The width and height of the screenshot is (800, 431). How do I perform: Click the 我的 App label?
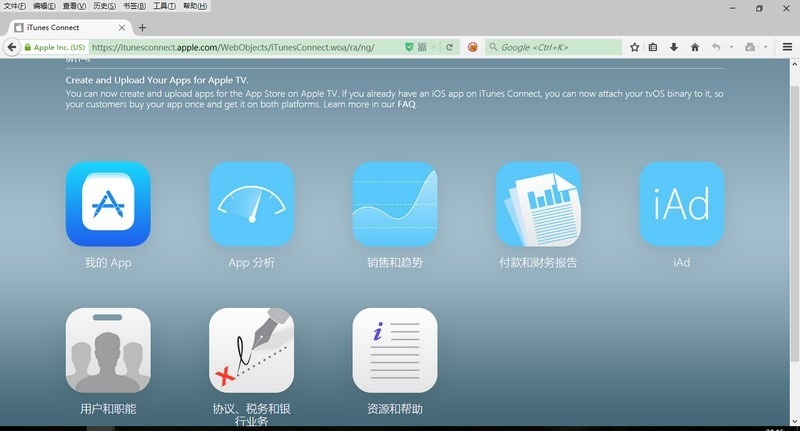click(108, 263)
